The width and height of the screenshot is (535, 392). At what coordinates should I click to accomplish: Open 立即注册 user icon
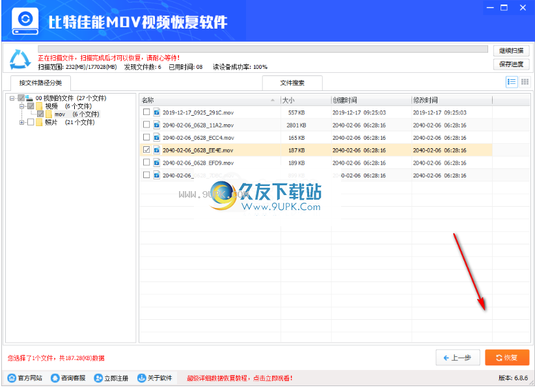(98, 378)
